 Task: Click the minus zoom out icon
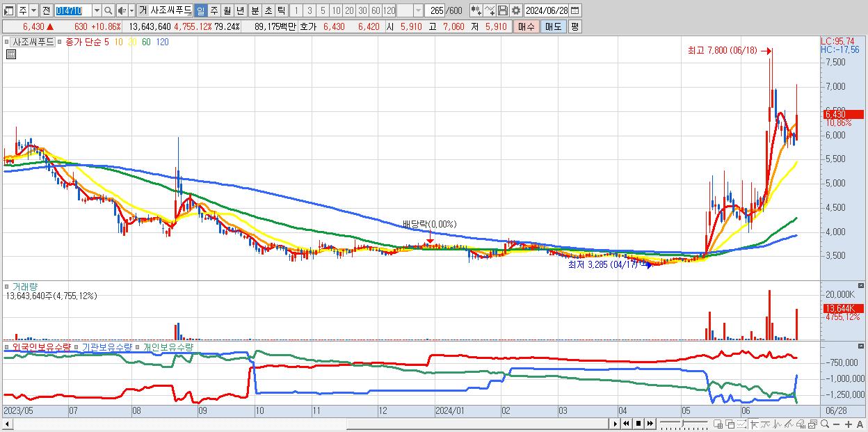(836, 424)
